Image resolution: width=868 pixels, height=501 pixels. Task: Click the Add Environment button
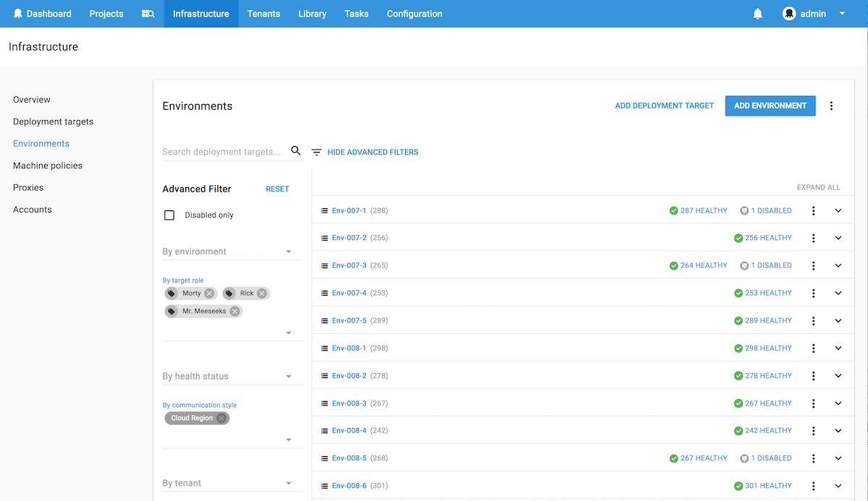[770, 106]
